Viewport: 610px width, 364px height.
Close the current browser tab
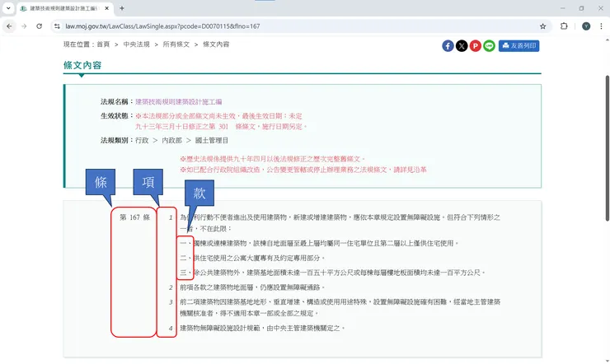(106, 8)
